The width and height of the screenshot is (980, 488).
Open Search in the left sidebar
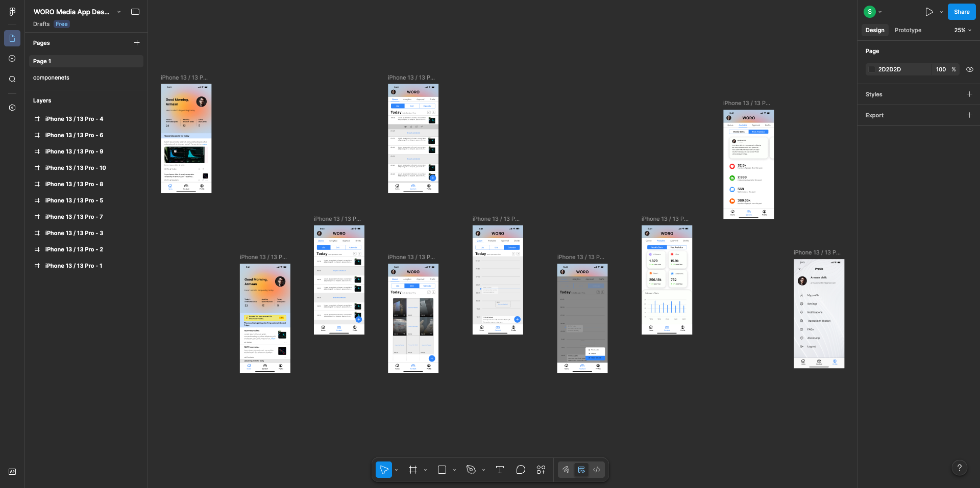(x=12, y=79)
